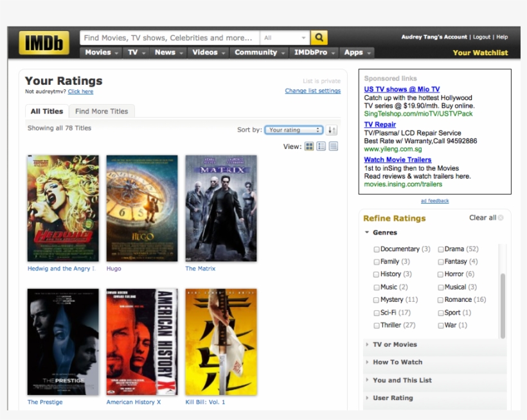This screenshot has height=420, width=527.
Task: Select the All Titles tab
Action: coord(47,111)
